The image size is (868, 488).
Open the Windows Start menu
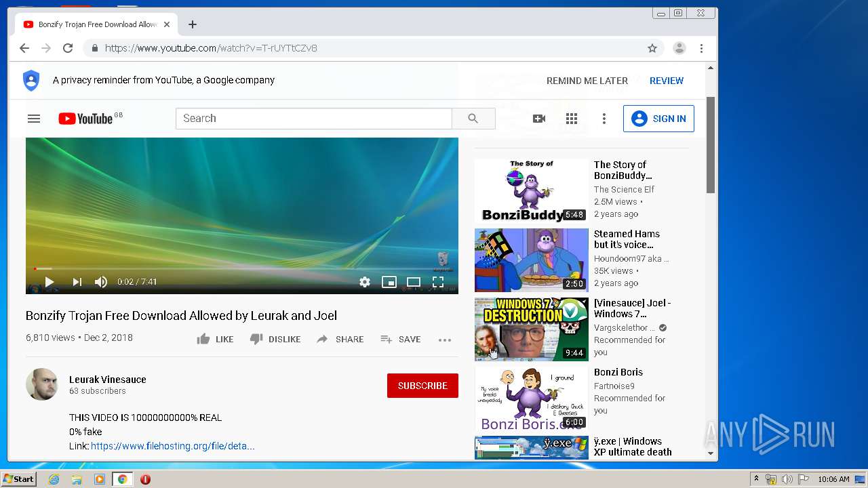click(18, 479)
